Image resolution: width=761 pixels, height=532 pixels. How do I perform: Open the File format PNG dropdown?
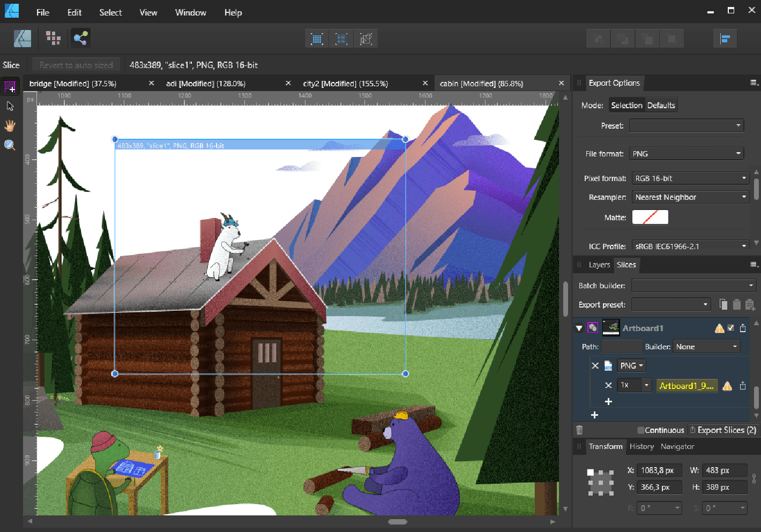[687, 154]
